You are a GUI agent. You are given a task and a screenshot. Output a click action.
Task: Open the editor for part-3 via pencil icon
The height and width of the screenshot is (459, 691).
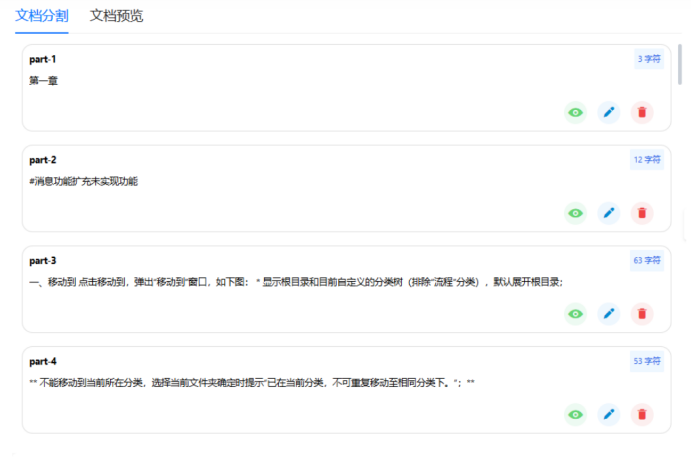608,314
